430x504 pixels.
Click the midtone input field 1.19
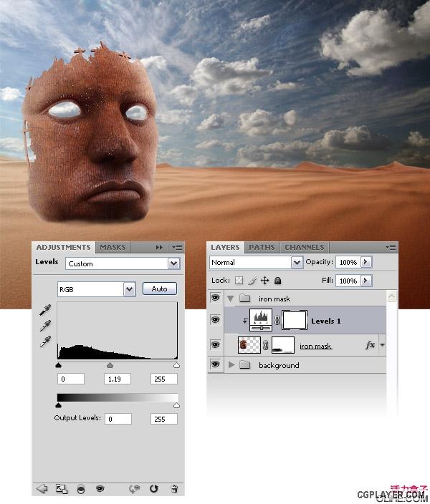[x=118, y=379]
